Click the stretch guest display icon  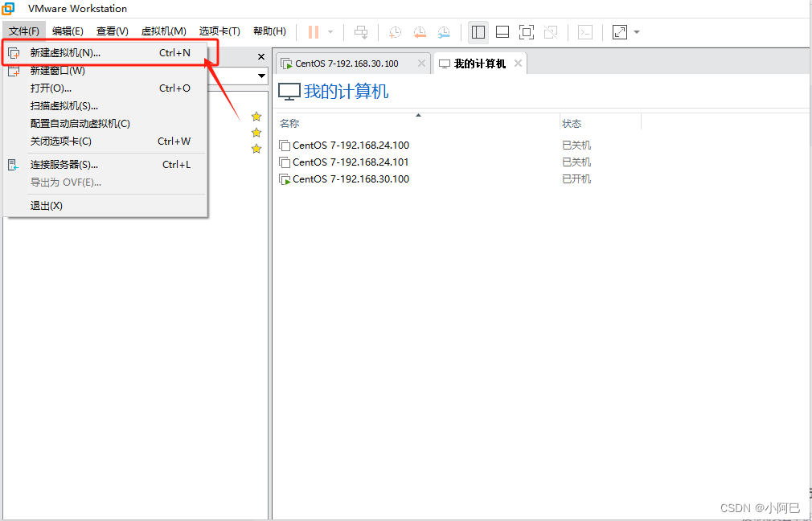619,32
